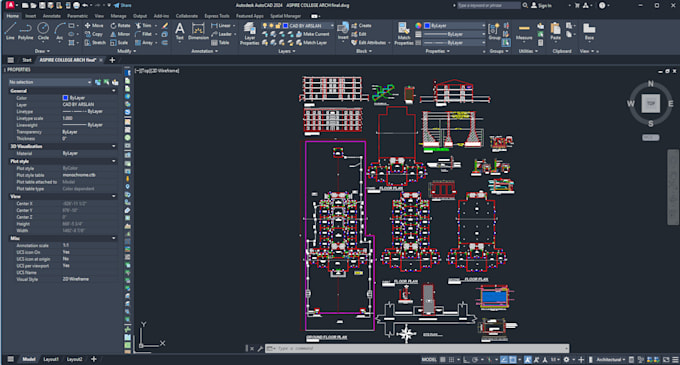680x365 pixels.
Task: Activate the Measure tool
Action: 524,32
